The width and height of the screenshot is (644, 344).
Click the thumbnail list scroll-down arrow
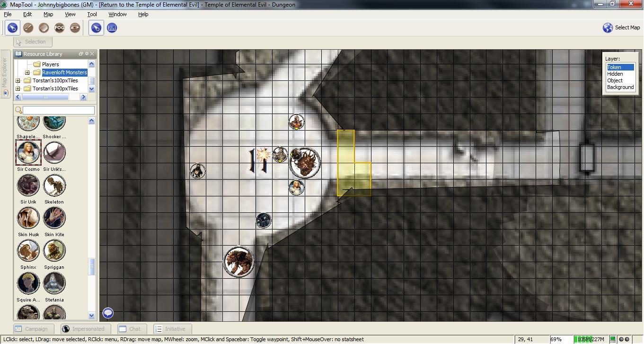coord(92,316)
